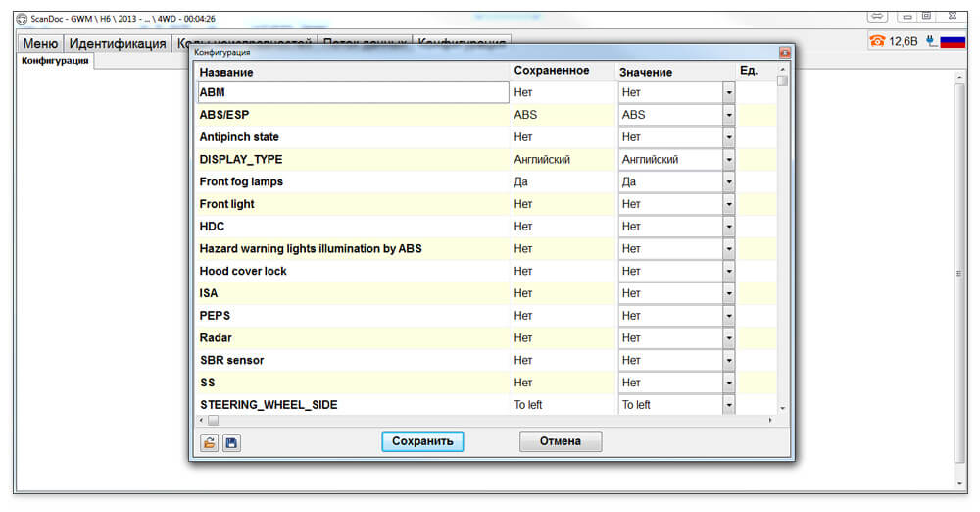The height and width of the screenshot is (512, 980).
Task: Select the Front fog lamps row name
Action: point(241,182)
